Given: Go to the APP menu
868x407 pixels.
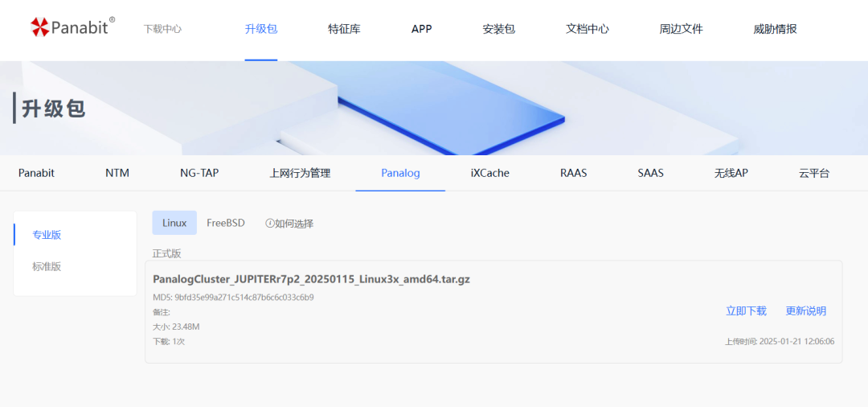Looking at the screenshot, I should pos(421,29).
